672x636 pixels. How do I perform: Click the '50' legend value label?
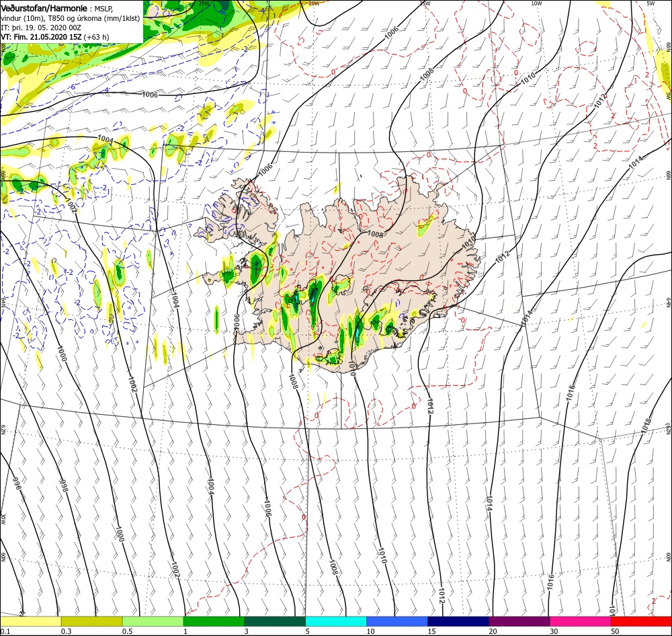[615, 631]
